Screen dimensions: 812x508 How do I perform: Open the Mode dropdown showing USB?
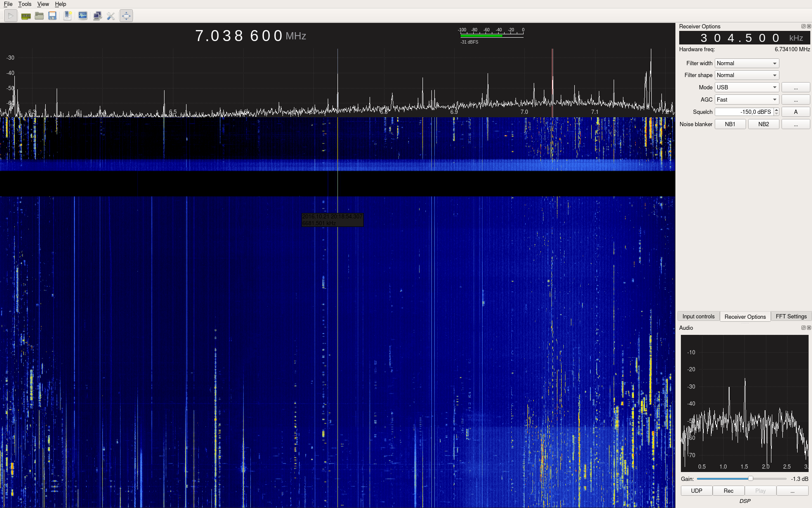coord(747,88)
